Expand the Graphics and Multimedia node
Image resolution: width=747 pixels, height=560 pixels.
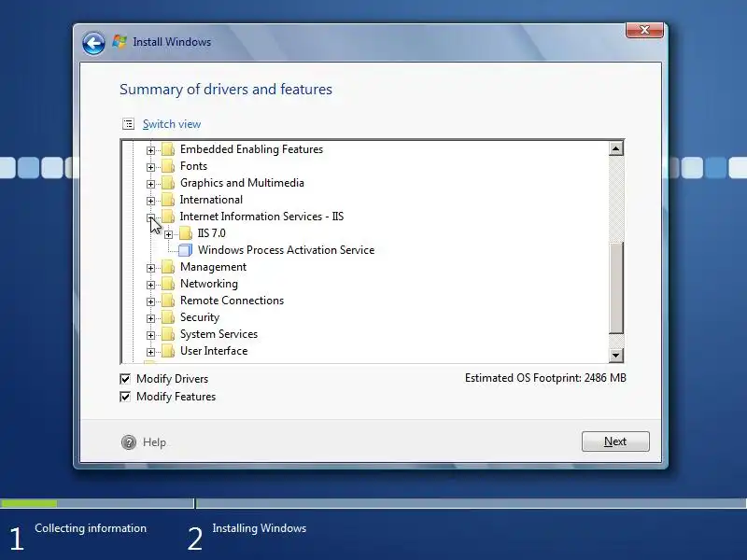coord(150,184)
